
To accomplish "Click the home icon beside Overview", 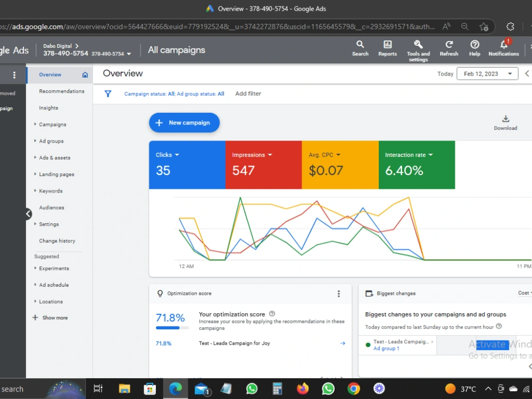I will coord(85,74).
